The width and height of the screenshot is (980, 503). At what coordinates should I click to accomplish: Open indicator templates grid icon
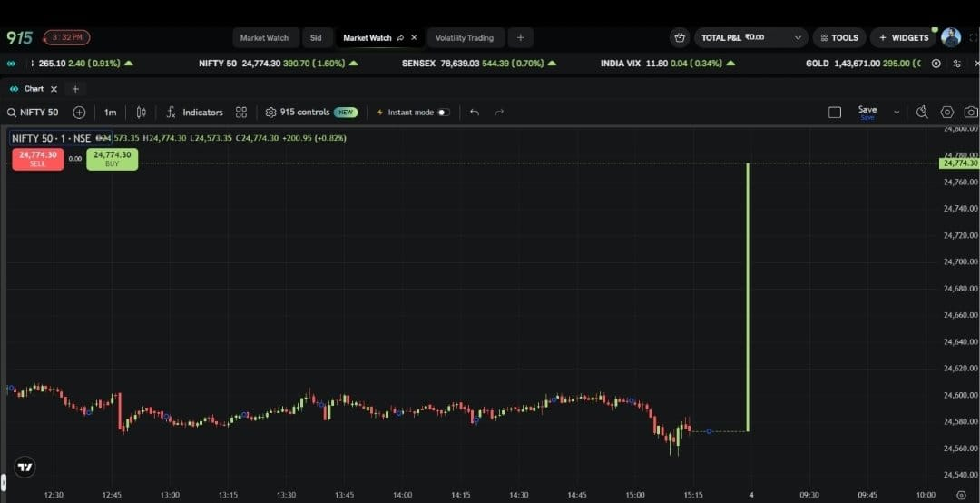pyautogui.click(x=241, y=113)
